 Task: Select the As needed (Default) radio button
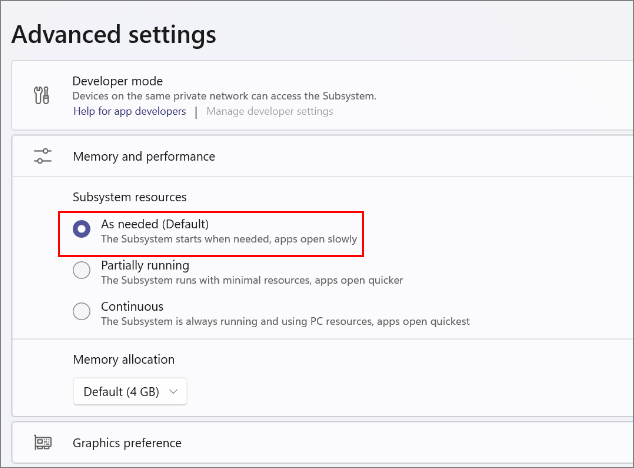pos(82,229)
